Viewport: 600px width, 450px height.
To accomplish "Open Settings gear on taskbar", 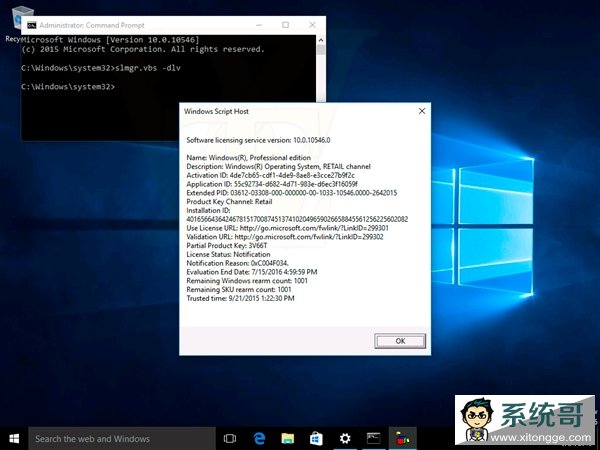I will pyautogui.click(x=345, y=439).
